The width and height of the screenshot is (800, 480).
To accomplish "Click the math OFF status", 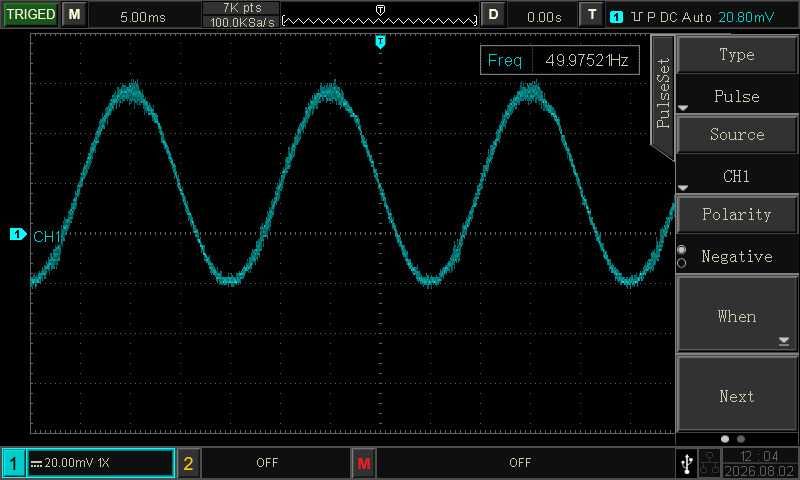I will click(520, 463).
